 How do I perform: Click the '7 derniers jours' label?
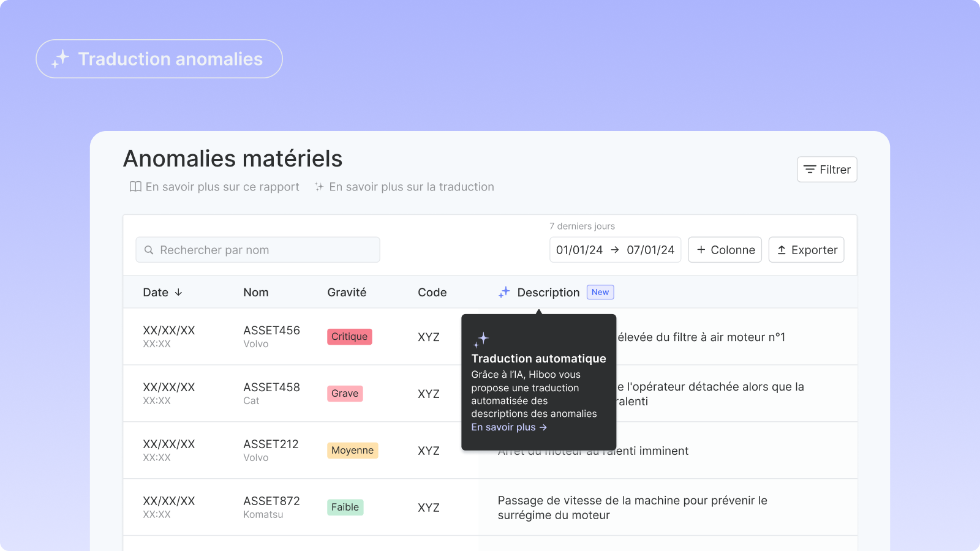pos(582,226)
